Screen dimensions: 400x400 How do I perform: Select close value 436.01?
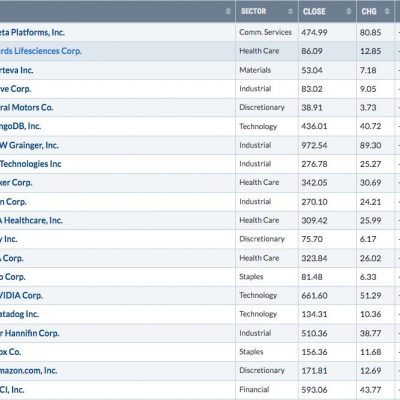[x=314, y=126]
